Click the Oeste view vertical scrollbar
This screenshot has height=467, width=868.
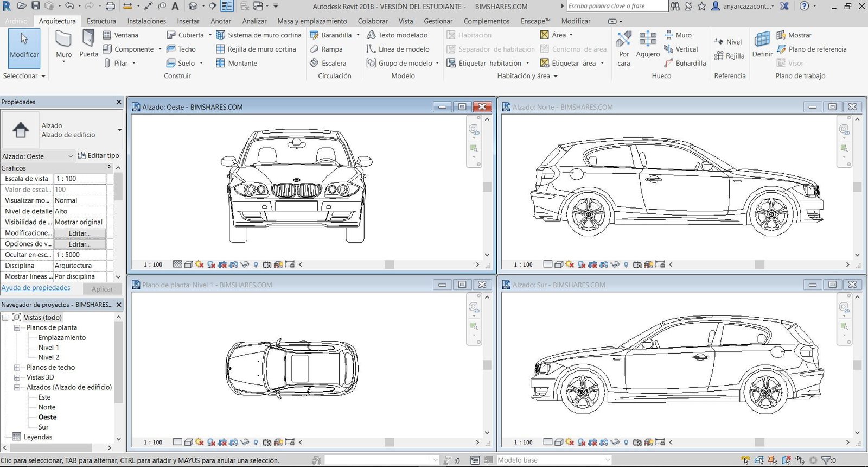coord(487,187)
